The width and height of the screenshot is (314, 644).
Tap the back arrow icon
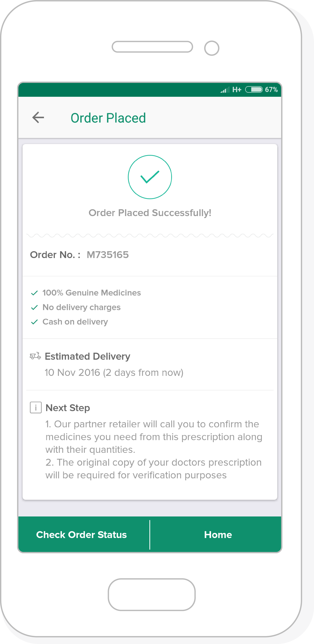pyautogui.click(x=38, y=117)
